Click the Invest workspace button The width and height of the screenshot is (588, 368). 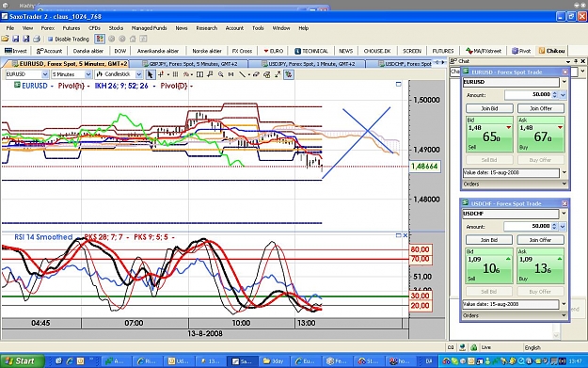pyautogui.click(x=16, y=51)
